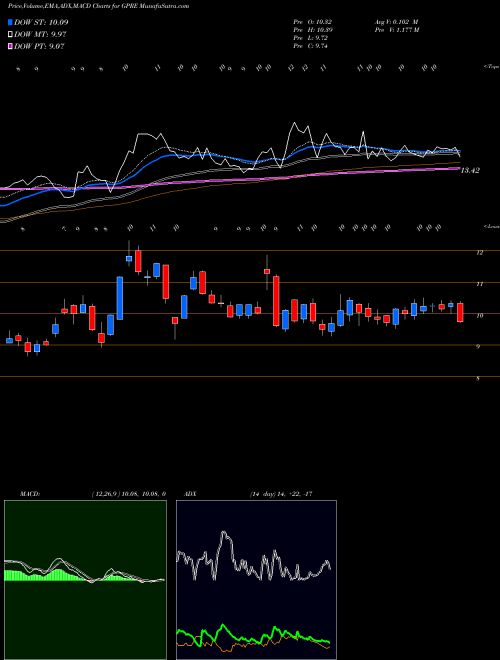This screenshot has height=660, width=500.
Task: Click the 'Pre O: 10.32' open value
Action: tap(311, 22)
